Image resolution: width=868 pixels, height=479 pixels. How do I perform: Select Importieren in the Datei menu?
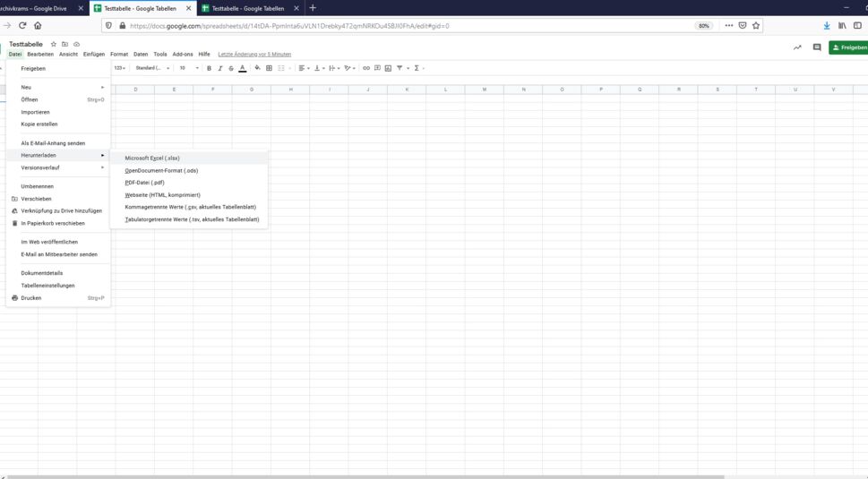58,112
